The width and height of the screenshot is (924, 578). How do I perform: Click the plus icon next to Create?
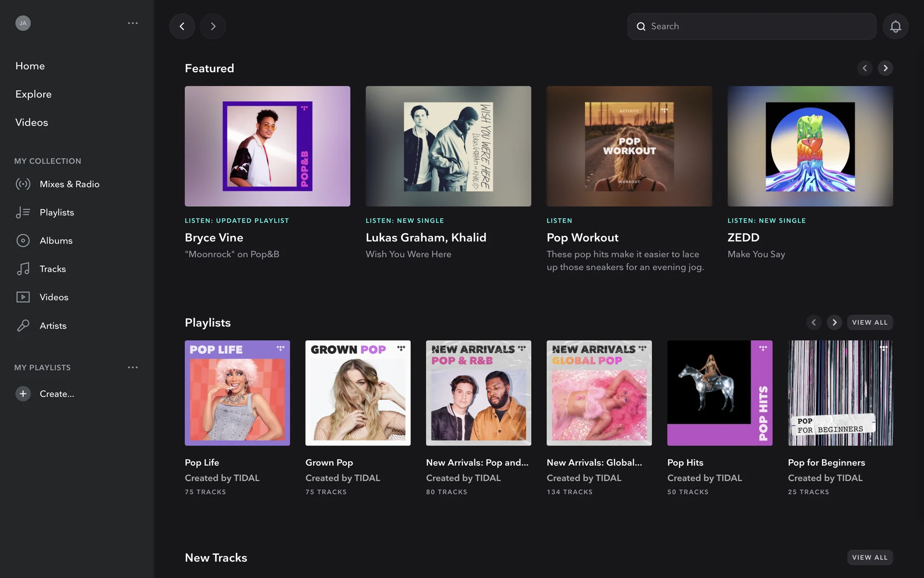[23, 394]
